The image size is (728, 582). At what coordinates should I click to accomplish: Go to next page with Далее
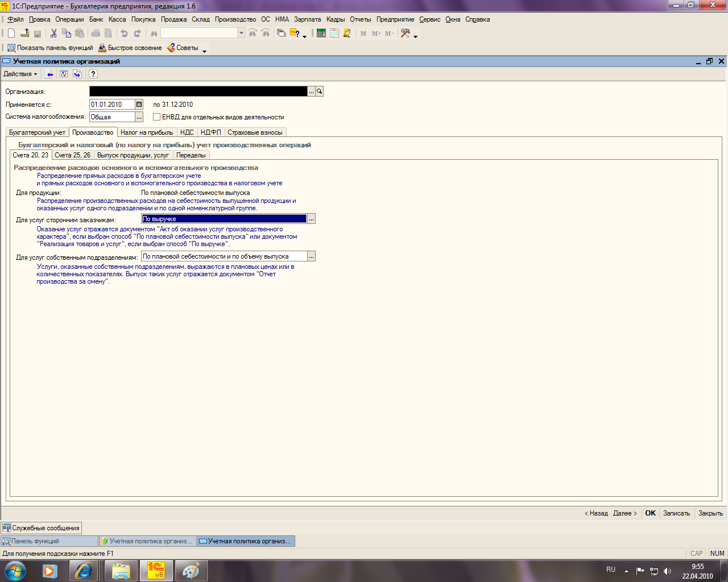point(625,513)
